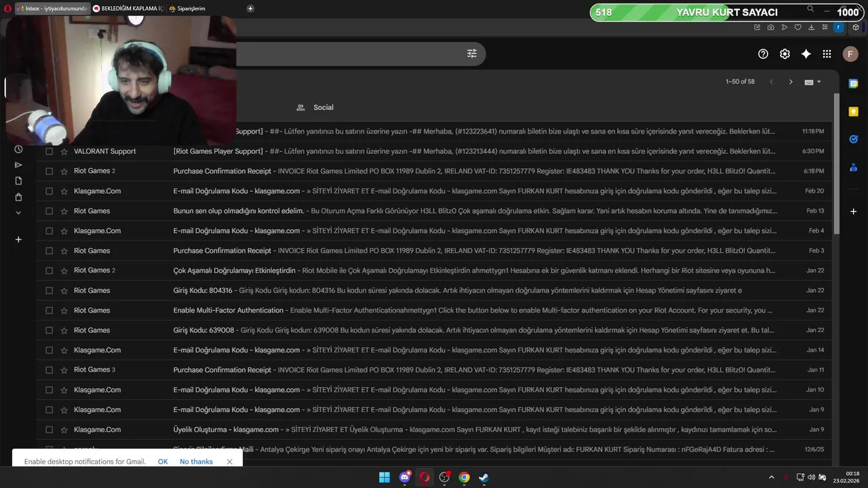Screen dimensions: 868x488
Task: Dismiss the desktop notifications prompt
Action: click(229, 462)
